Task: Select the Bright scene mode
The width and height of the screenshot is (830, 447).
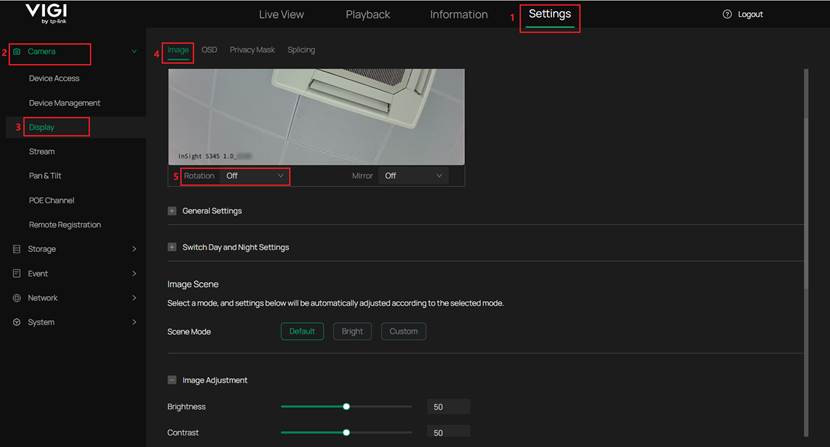Action: coord(352,331)
